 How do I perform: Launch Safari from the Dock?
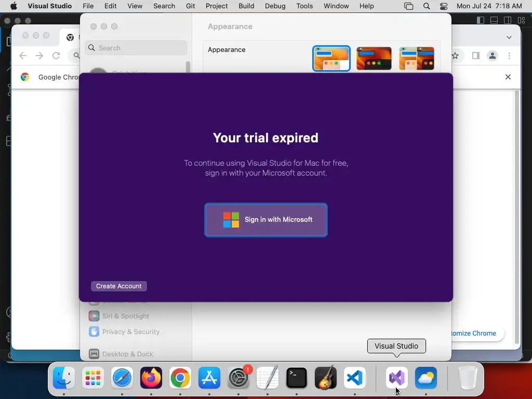[122, 378]
